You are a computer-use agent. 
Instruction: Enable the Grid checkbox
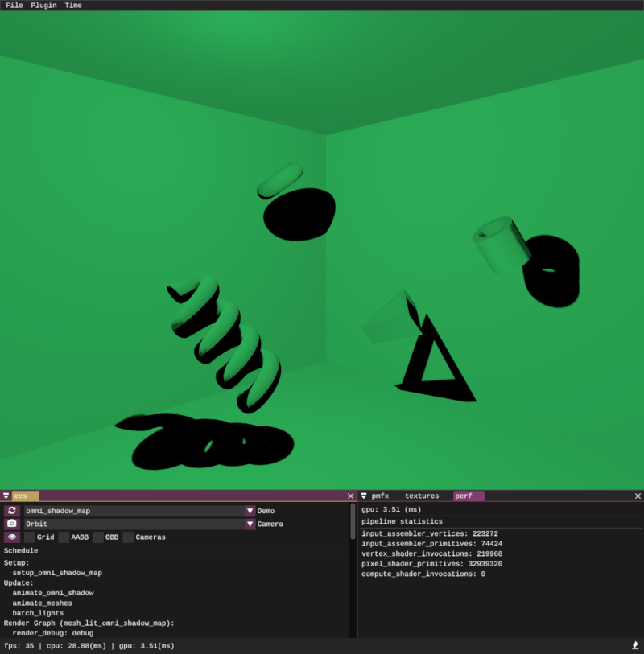(x=30, y=537)
